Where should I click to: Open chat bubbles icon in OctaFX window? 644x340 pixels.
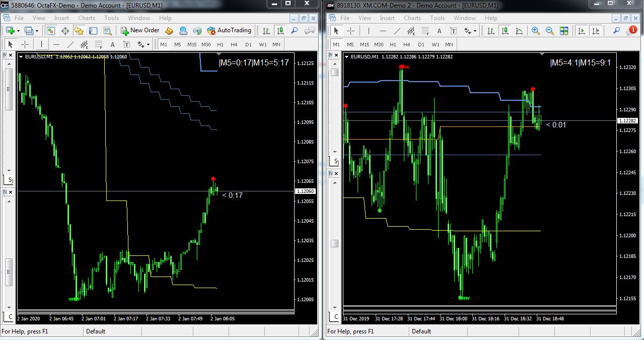click(310, 31)
